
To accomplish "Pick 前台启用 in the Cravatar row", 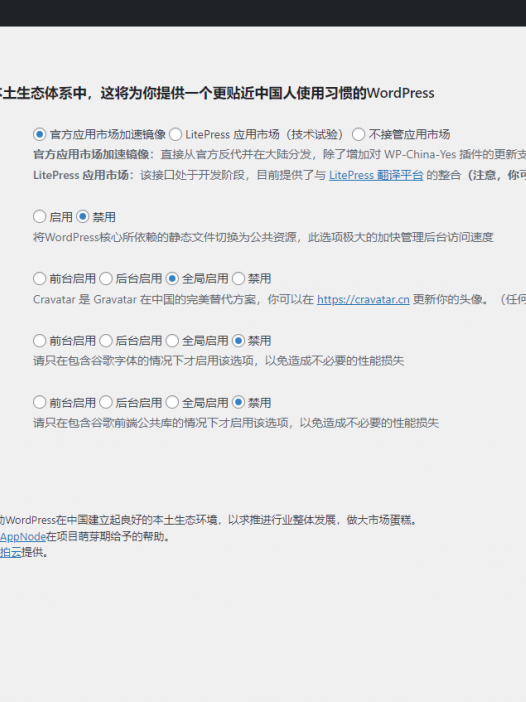I will click(39, 278).
